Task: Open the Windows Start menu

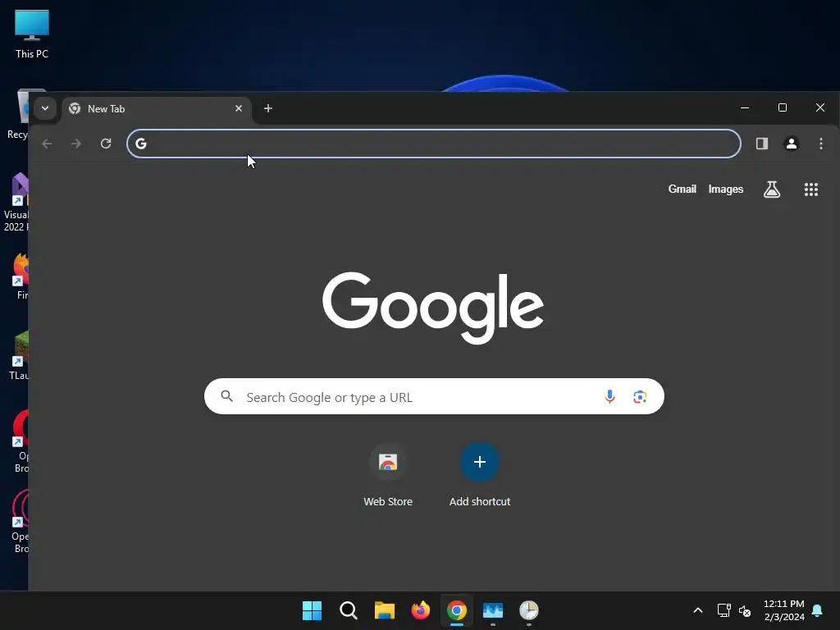Action: click(312, 610)
